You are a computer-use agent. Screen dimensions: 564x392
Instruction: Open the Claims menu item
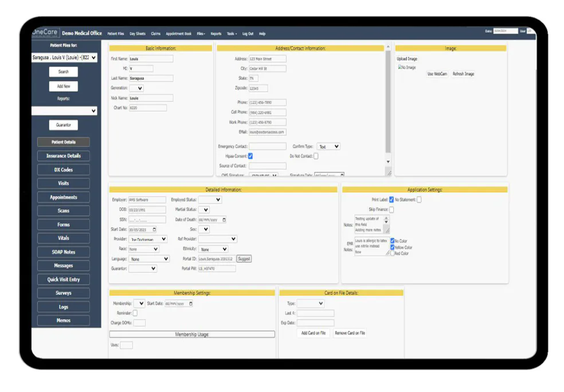point(155,34)
